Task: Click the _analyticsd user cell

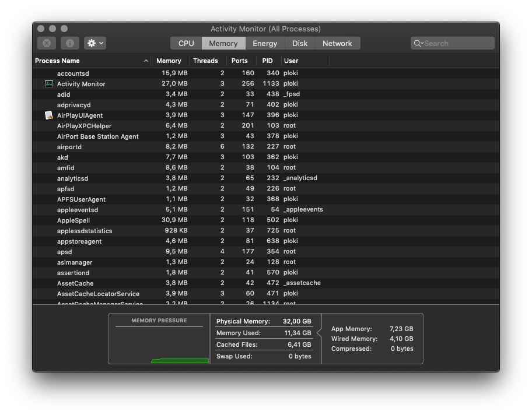Action: [300, 178]
